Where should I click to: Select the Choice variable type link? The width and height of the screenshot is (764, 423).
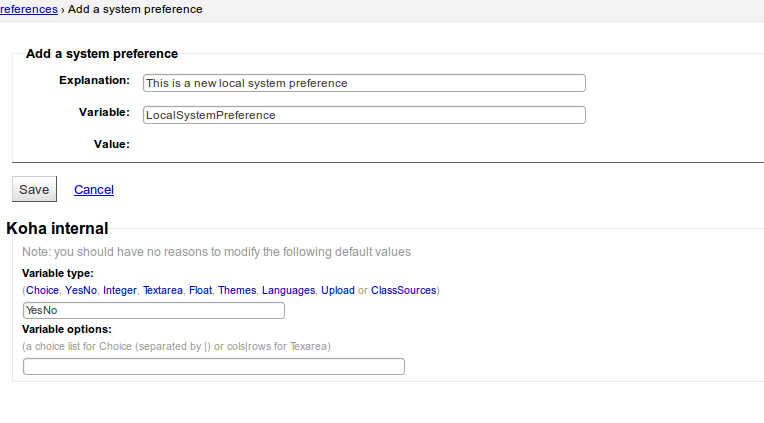click(x=43, y=290)
